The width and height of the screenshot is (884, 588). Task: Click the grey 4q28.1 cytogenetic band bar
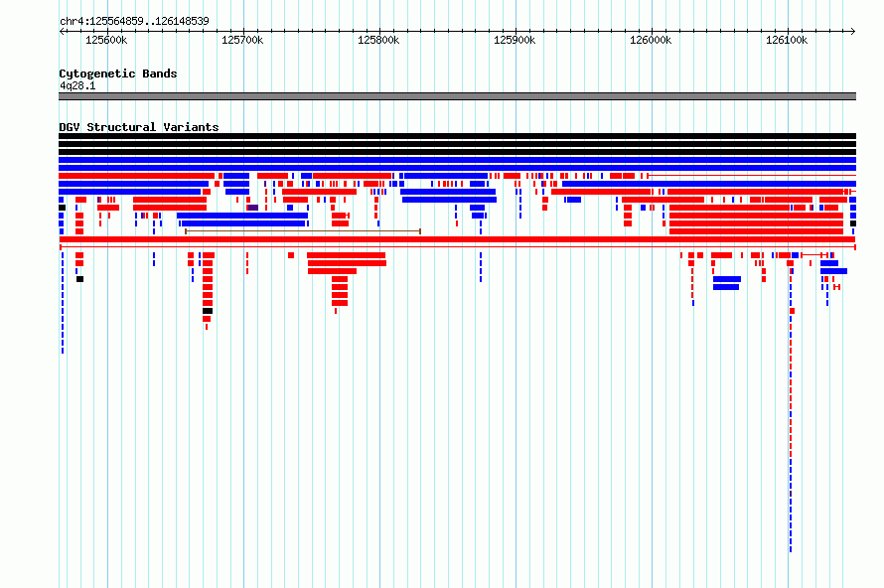click(457, 96)
